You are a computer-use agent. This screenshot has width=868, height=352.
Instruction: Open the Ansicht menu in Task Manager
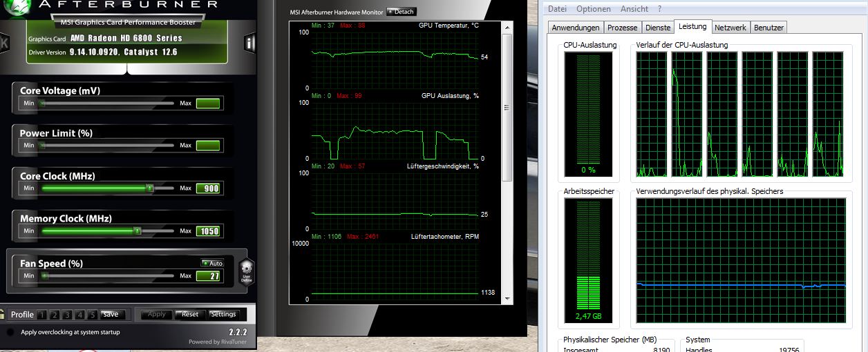(x=634, y=9)
